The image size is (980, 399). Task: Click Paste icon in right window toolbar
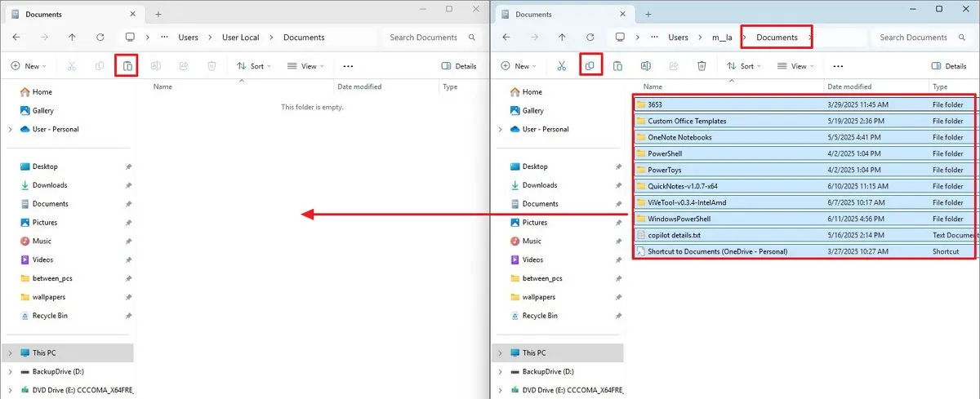(618, 66)
